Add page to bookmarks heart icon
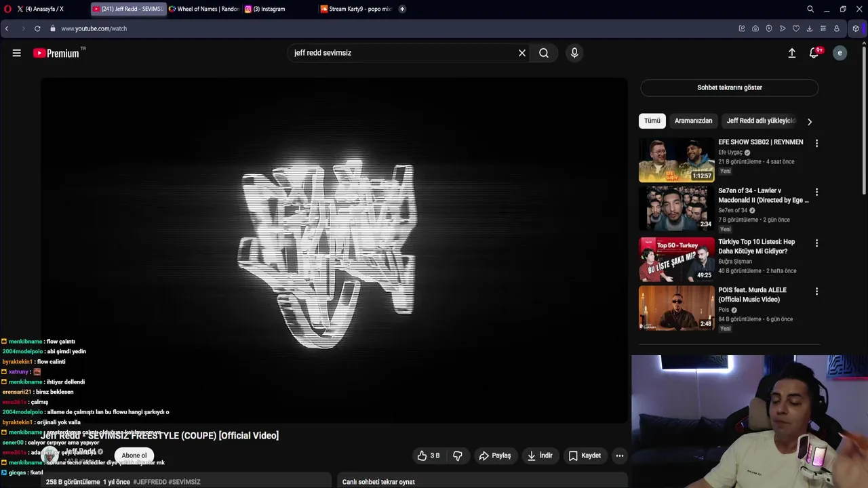Image resolution: width=868 pixels, height=488 pixels. tap(796, 28)
